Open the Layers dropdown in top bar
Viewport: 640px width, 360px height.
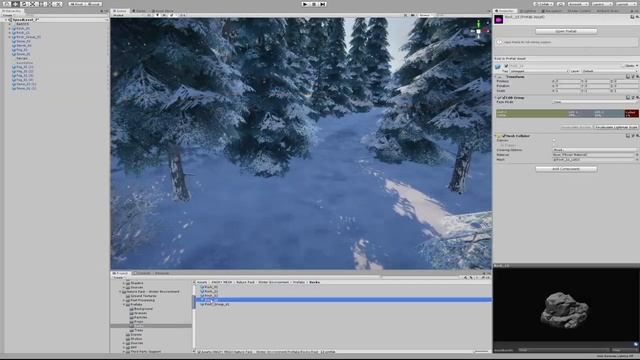coord(602,4)
